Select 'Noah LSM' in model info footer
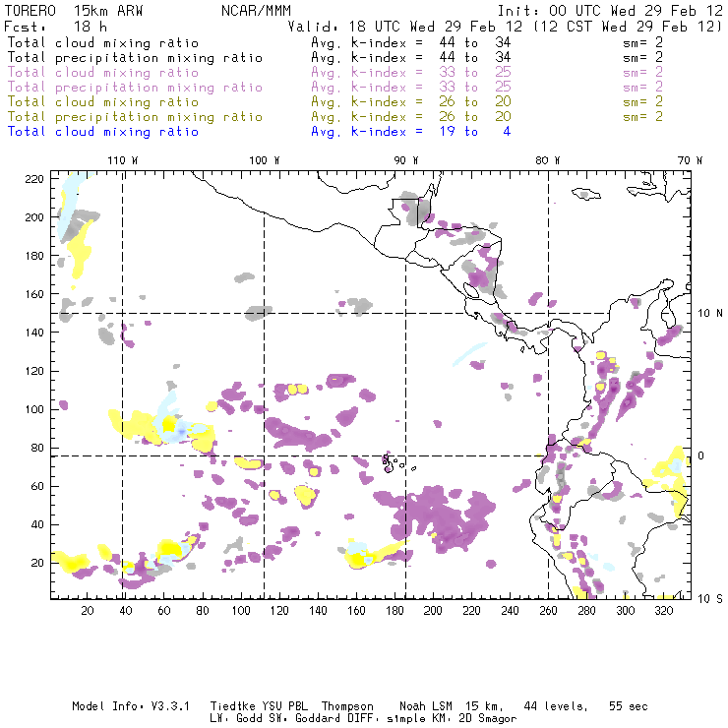Image resolution: width=728 pixels, height=728 pixels. tap(426, 706)
